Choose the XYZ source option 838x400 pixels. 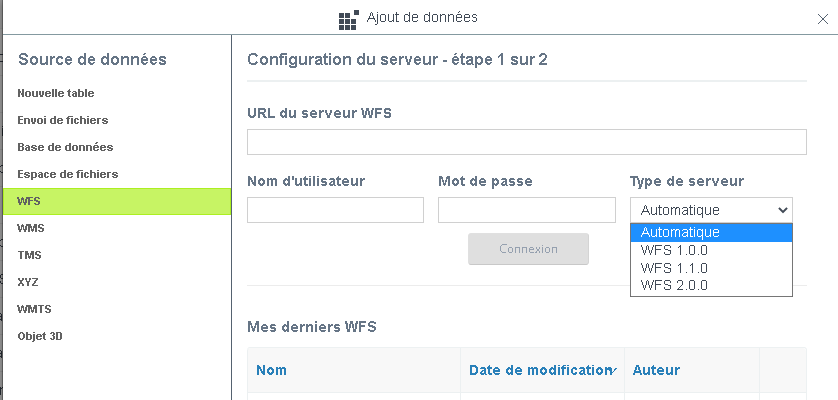click(28, 282)
